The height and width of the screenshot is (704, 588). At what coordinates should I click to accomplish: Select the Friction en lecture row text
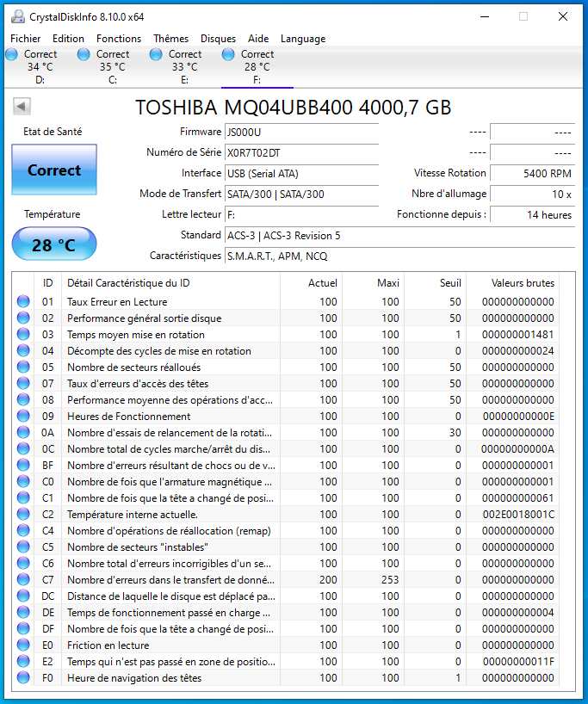[108, 645]
